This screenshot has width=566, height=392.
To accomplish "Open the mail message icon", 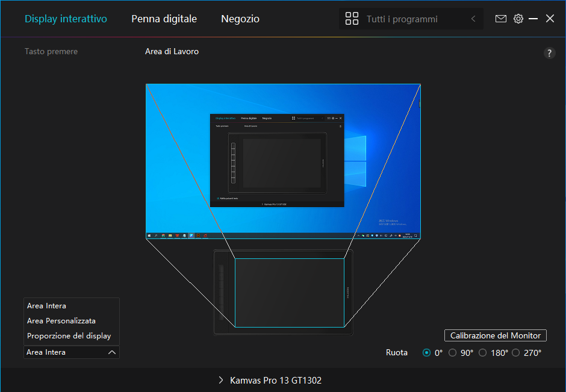I will tap(501, 19).
